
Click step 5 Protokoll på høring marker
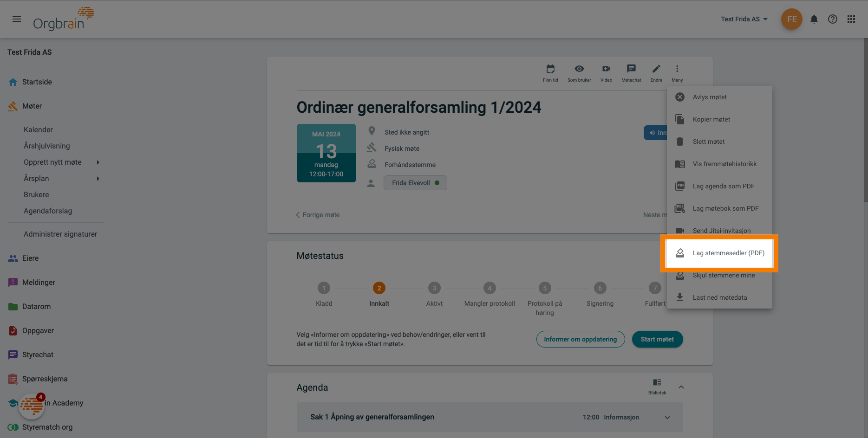tap(545, 288)
